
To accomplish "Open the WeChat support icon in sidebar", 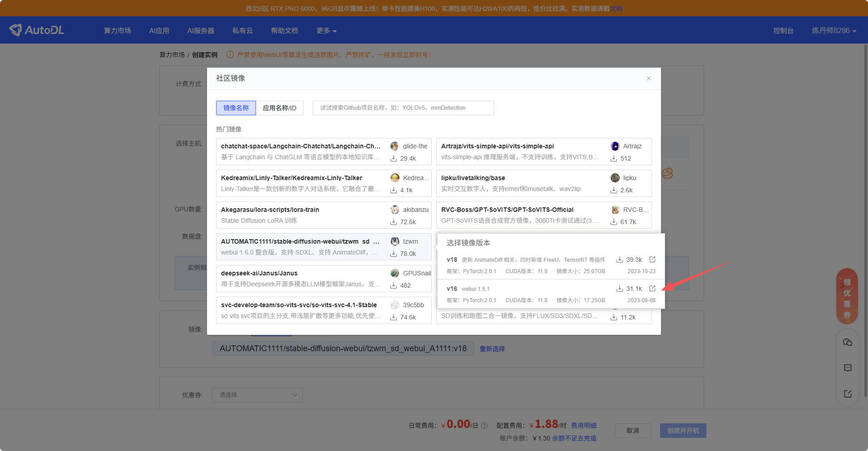I will pyautogui.click(x=847, y=343).
